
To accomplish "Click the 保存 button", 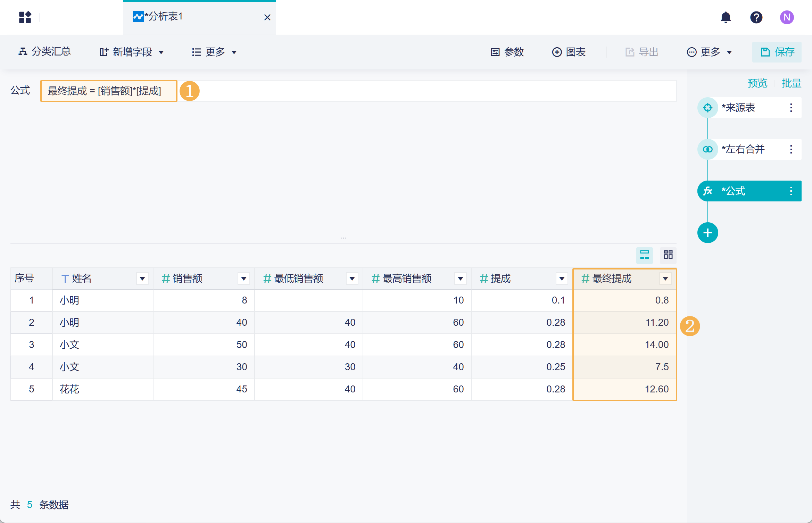I will pos(777,52).
